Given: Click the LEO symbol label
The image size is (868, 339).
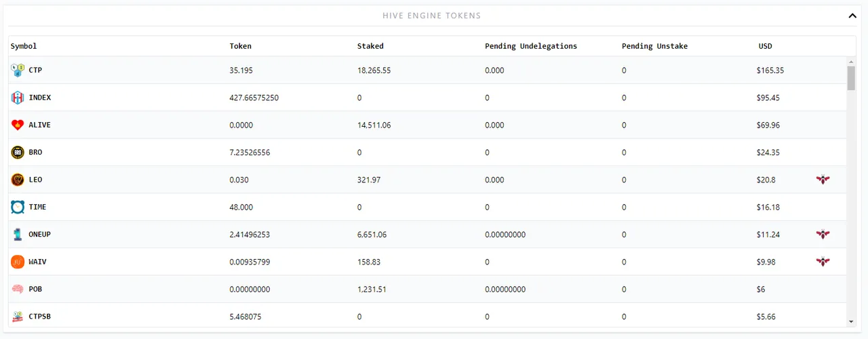Looking at the screenshot, I should coord(35,180).
